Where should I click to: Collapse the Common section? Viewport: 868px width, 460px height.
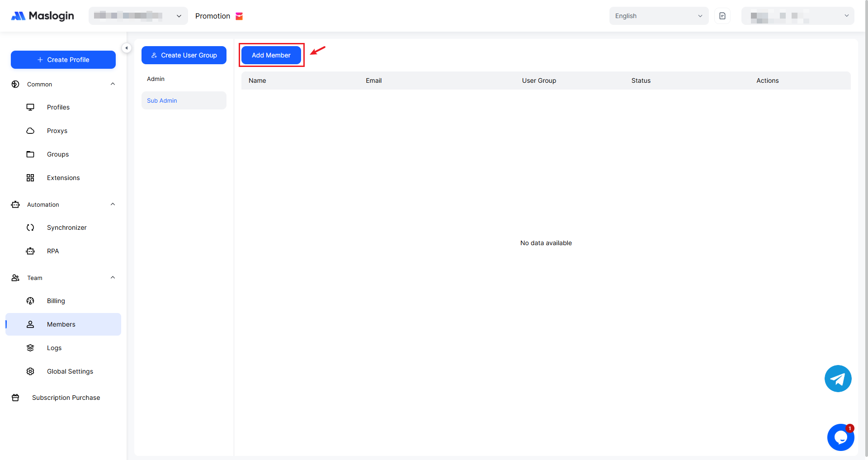pos(113,84)
